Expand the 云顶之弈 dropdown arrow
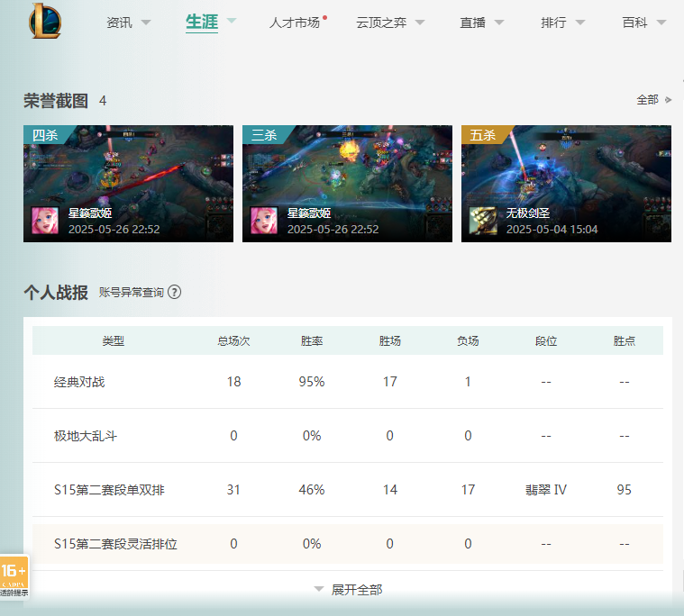This screenshot has width=684, height=616. 420,23
